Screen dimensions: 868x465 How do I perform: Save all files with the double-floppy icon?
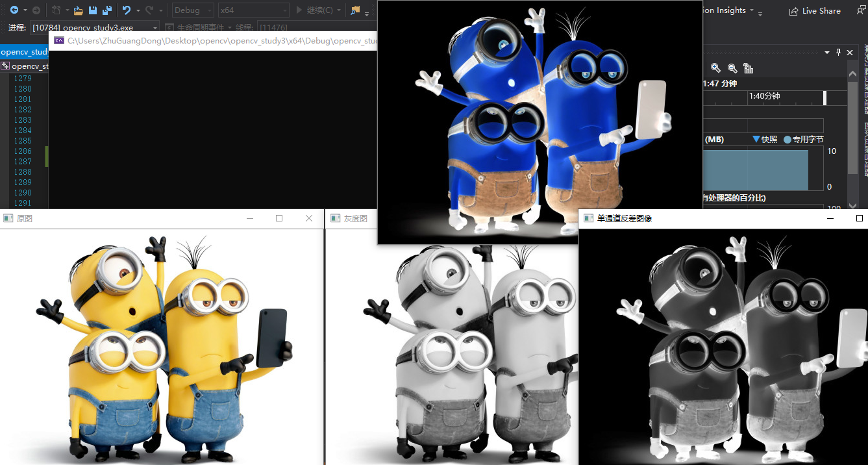click(106, 10)
